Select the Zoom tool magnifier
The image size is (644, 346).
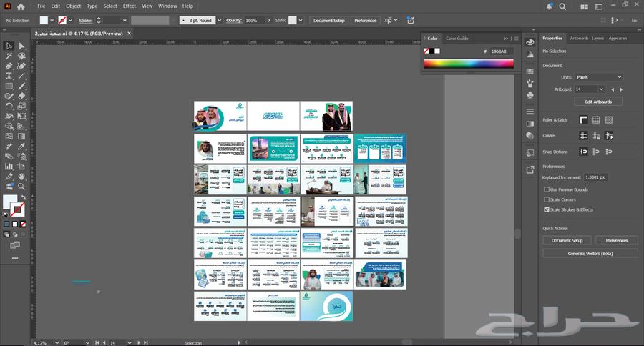point(21,187)
